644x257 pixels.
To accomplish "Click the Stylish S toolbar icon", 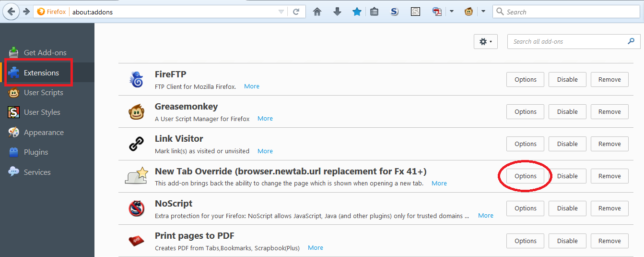I will click(415, 12).
